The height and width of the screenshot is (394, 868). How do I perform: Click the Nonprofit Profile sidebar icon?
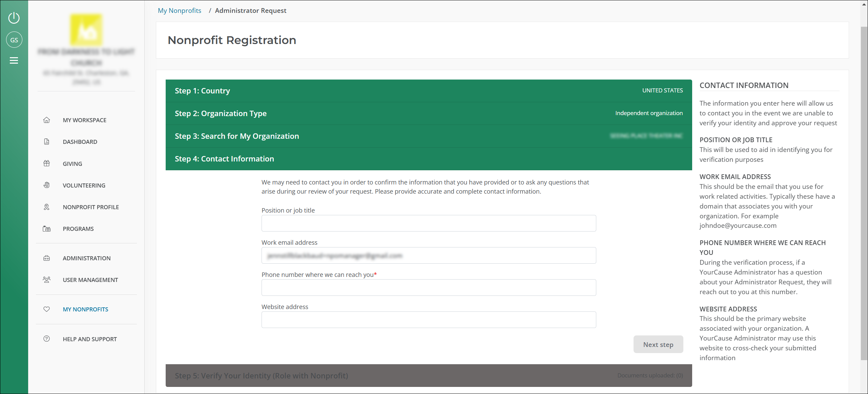tap(46, 207)
